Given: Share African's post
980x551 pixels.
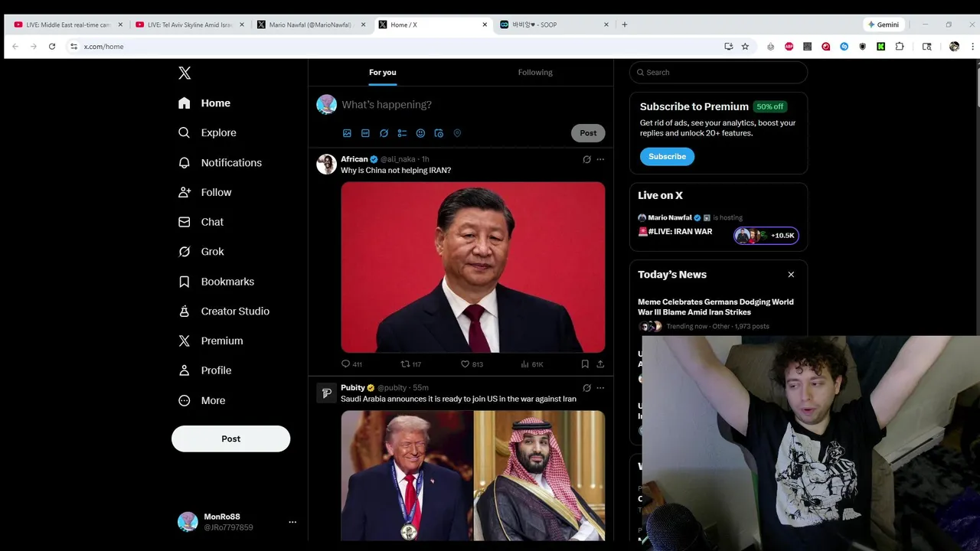Looking at the screenshot, I should point(600,364).
